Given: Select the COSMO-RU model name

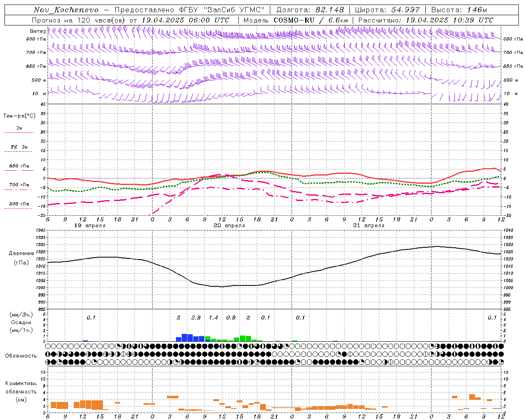Looking at the screenshot, I should tap(294, 20).
